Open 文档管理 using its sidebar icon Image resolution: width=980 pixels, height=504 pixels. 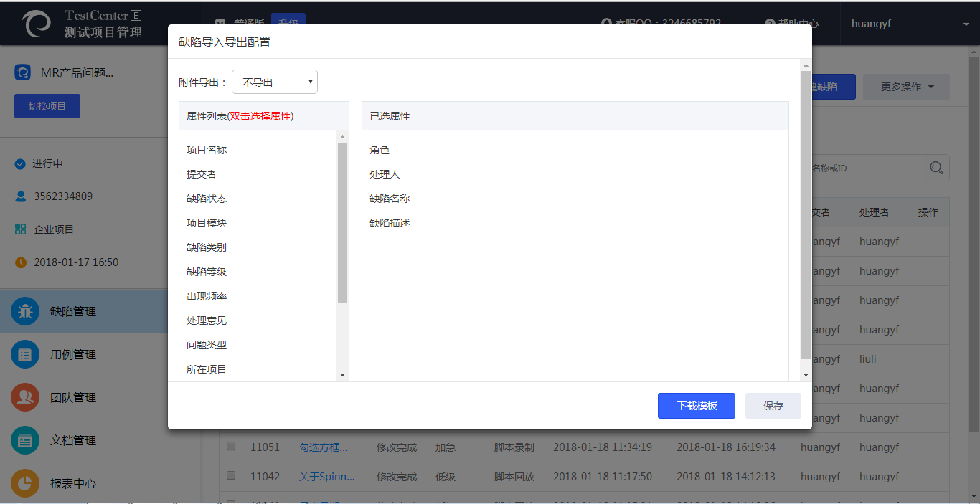pyautogui.click(x=25, y=440)
